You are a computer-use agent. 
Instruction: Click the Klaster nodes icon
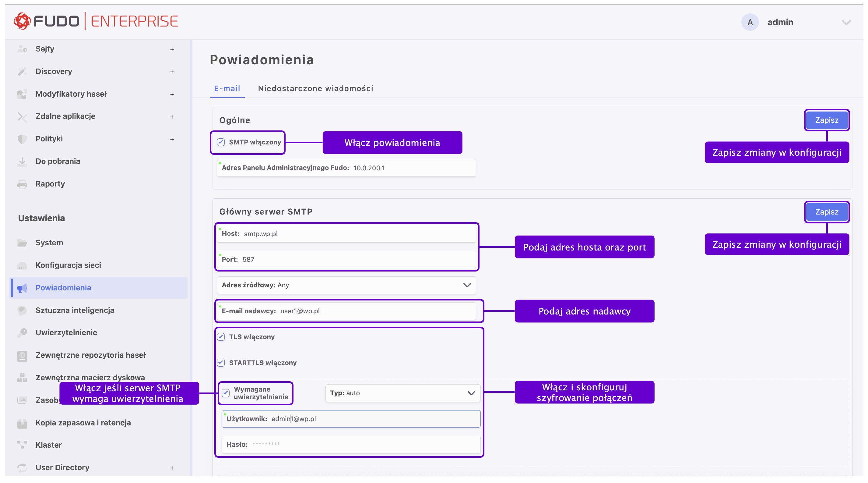click(22, 445)
